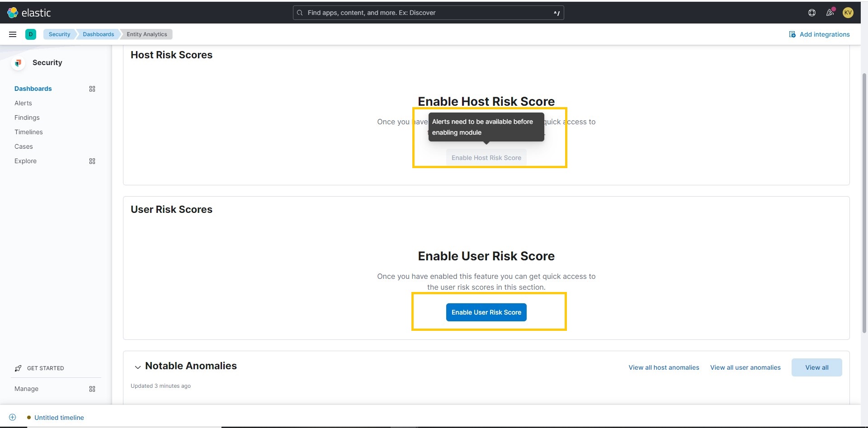Open the Entity Analytics breadcrumb
Viewport: 868px width, 428px height.
tap(146, 34)
